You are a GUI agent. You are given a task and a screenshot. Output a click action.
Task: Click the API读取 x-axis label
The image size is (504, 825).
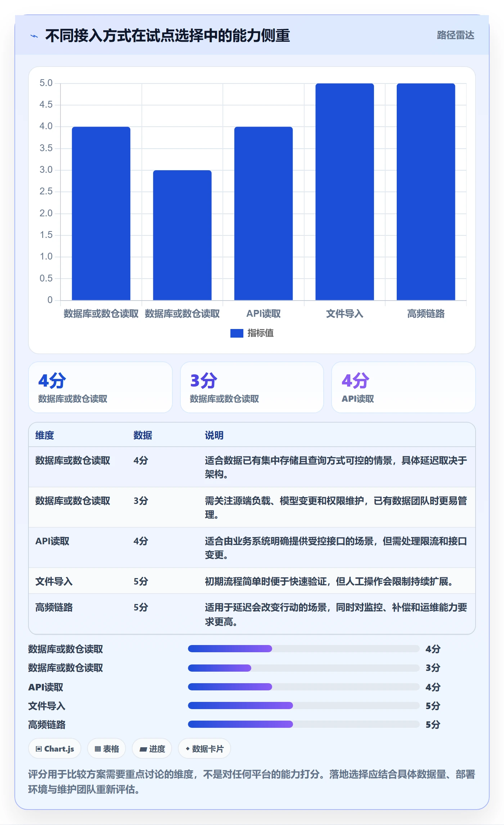264,314
